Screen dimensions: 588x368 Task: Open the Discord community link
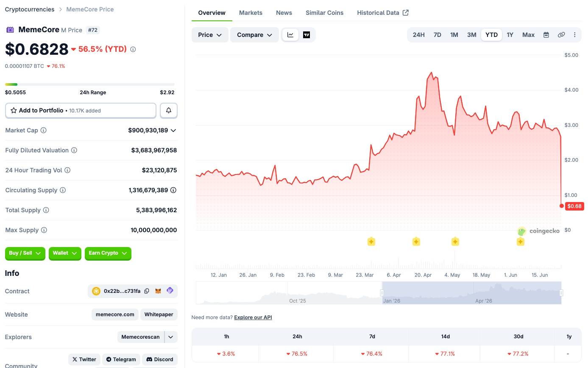160,360
